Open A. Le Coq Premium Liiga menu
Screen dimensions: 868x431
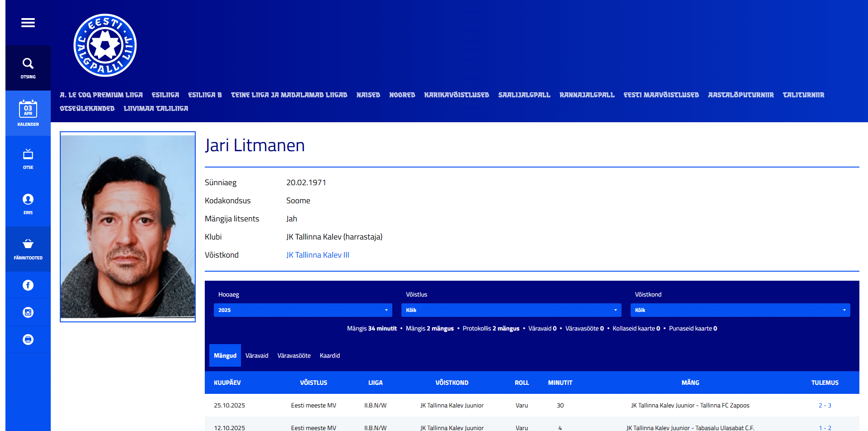(x=101, y=95)
